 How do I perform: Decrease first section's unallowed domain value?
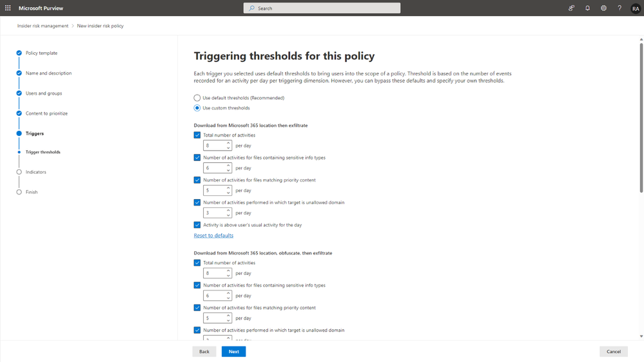pyautogui.click(x=228, y=215)
